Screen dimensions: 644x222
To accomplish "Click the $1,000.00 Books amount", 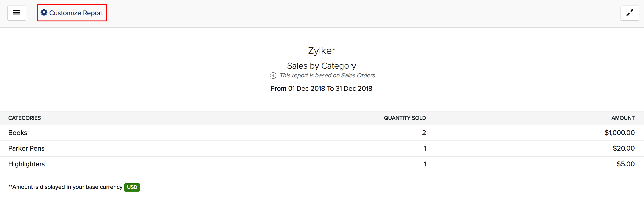I will click(x=619, y=133).
